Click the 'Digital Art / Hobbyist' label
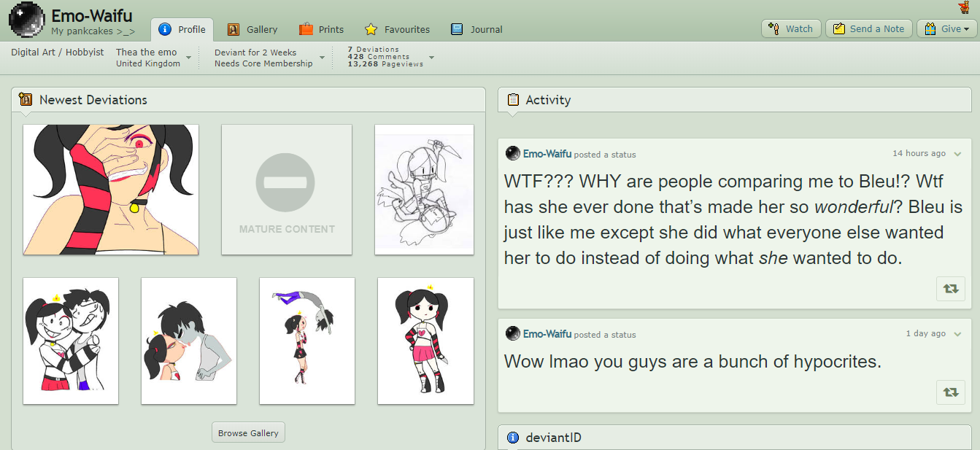Viewport: 980px width, 450px height. pyautogui.click(x=58, y=53)
